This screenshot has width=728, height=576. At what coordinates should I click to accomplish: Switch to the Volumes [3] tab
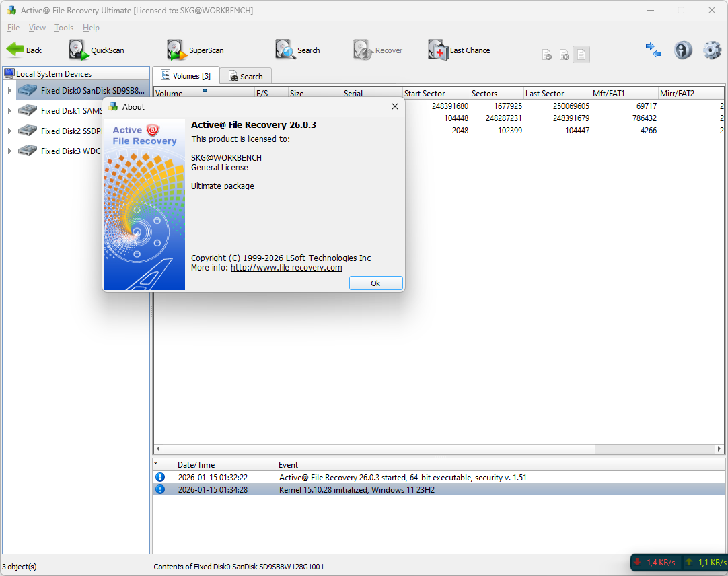click(185, 76)
